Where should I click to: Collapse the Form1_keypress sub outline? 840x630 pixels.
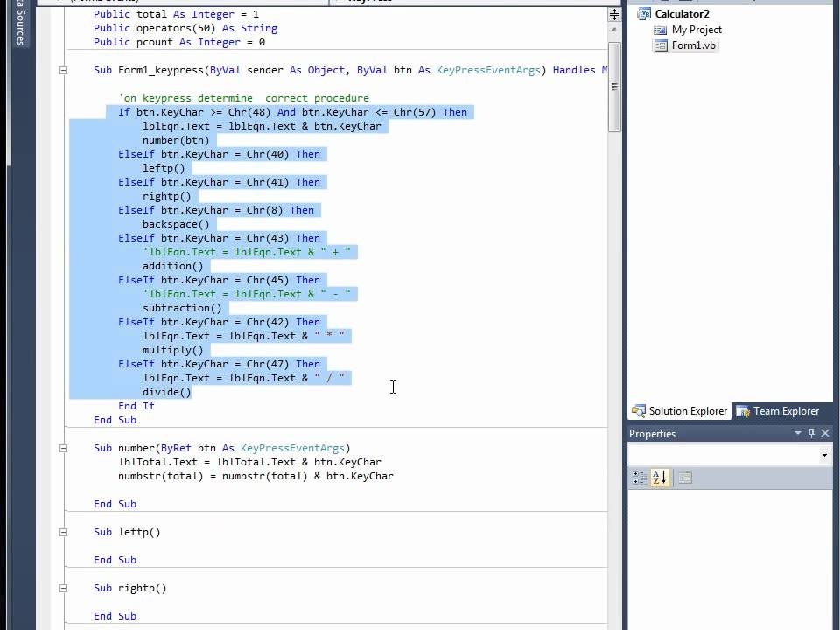point(63,70)
